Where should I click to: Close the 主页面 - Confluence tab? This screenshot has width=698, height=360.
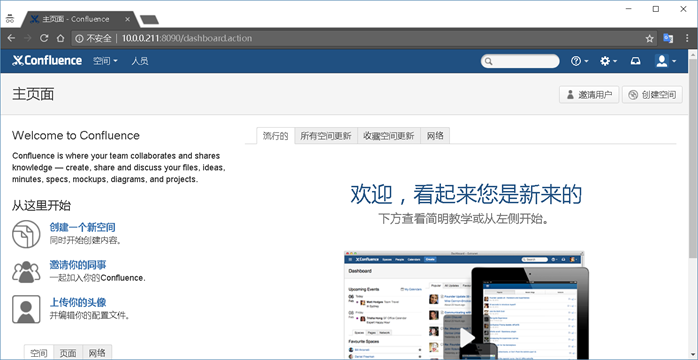[x=128, y=19]
